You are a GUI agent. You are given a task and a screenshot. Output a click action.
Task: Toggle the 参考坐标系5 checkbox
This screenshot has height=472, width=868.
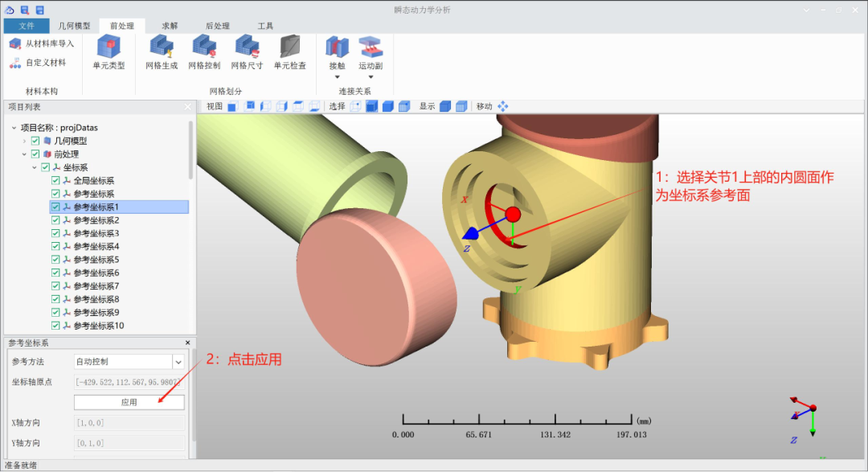coord(55,259)
